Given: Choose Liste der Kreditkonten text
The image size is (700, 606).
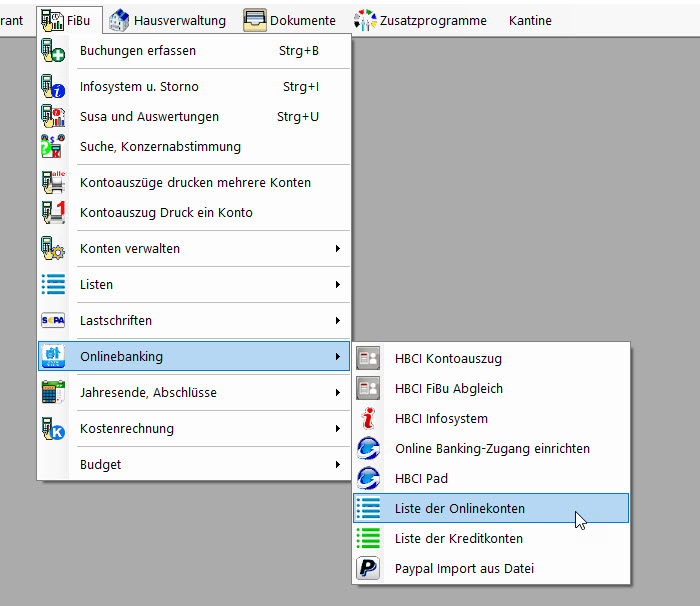Looking at the screenshot, I should point(458,538).
